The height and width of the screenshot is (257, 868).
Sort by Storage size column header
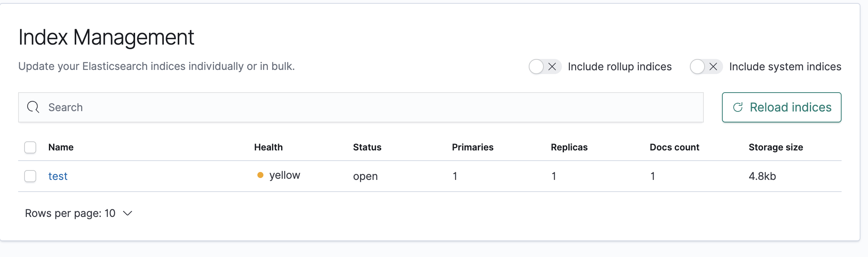pyautogui.click(x=776, y=147)
